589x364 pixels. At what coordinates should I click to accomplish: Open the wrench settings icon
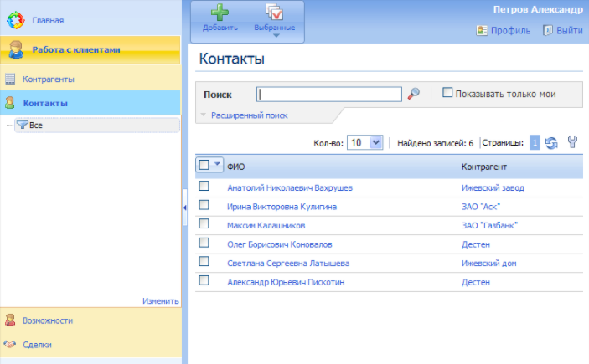click(x=573, y=143)
